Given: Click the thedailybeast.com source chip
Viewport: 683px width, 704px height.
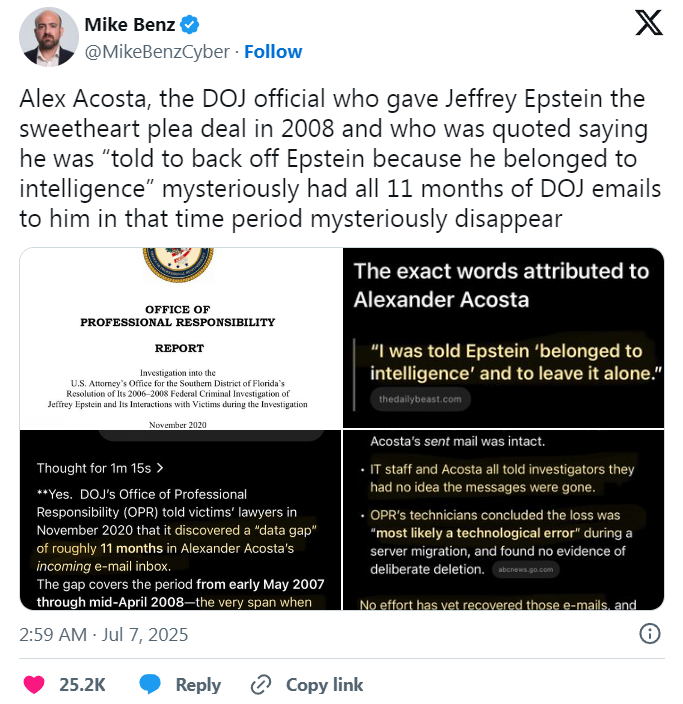Looking at the screenshot, I should 420,399.
